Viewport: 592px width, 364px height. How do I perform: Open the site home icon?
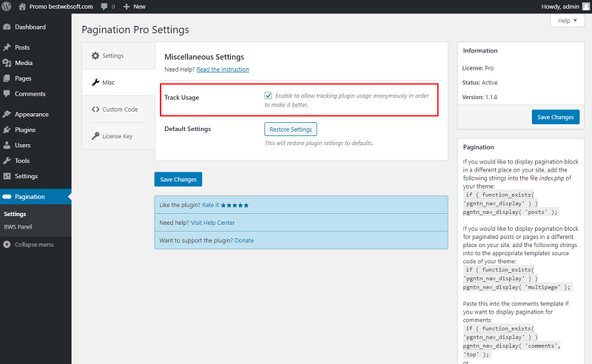click(x=22, y=7)
